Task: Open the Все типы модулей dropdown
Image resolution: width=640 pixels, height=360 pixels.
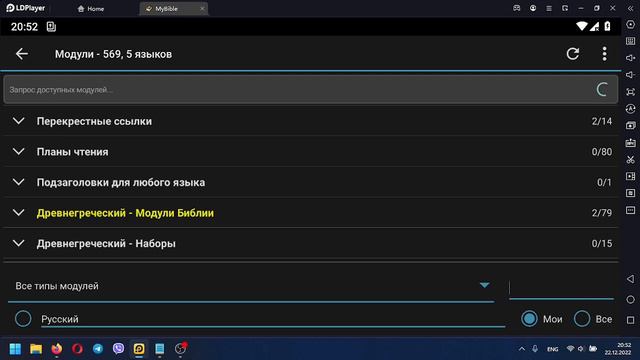Action: [x=251, y=286]
